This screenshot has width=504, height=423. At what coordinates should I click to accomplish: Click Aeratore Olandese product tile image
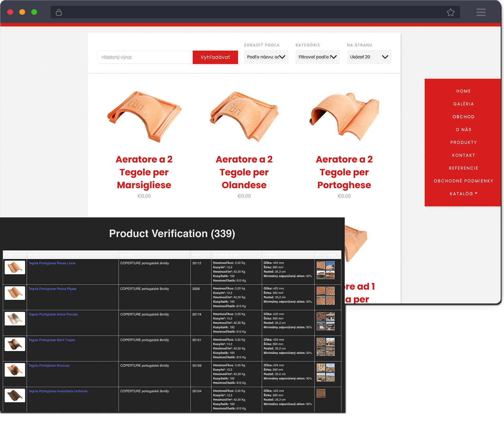coord(244,117)
